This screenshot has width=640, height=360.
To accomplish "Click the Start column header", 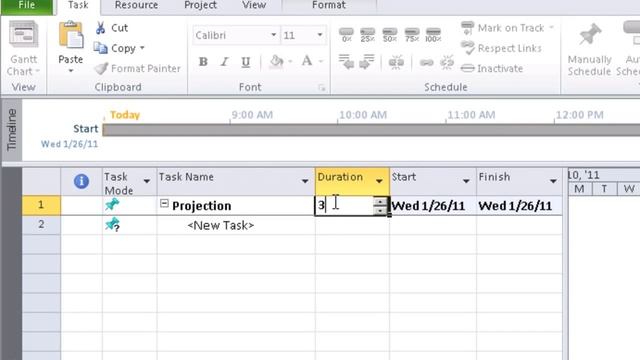I will (433, 181).
